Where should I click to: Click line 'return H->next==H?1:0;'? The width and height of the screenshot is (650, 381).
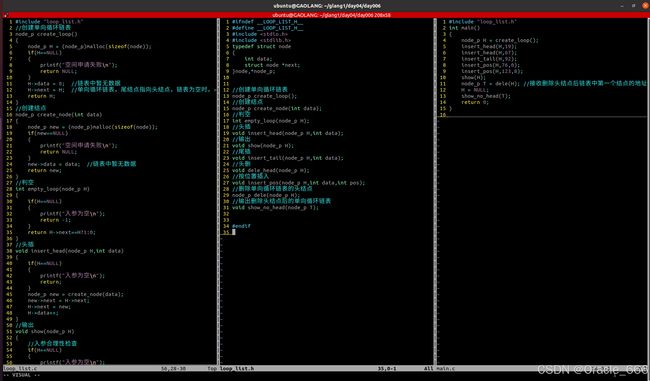point(62,232)
